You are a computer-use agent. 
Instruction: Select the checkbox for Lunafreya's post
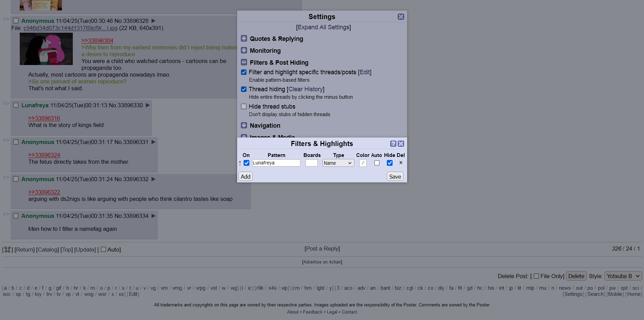[x=16, y=105]
